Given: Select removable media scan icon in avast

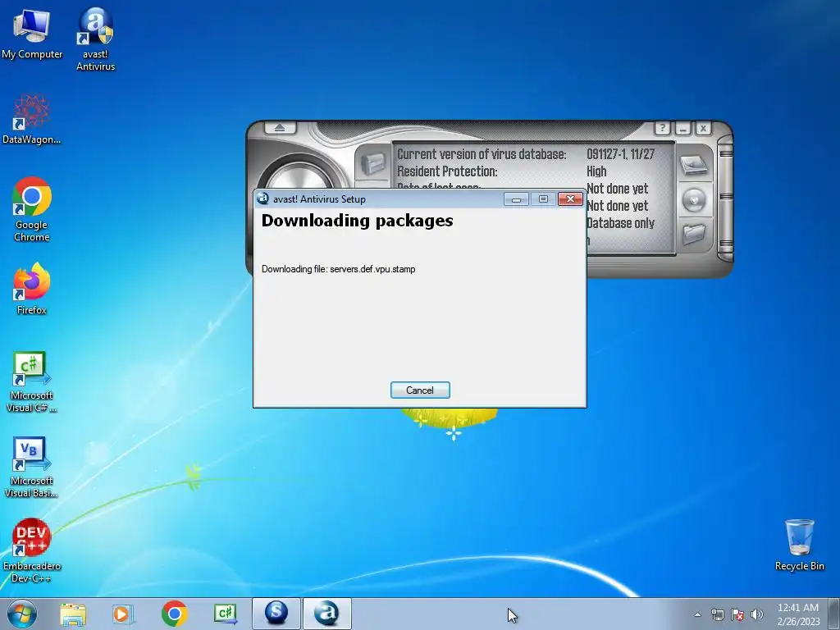Looking at the screenshot, I should (693, 200).
